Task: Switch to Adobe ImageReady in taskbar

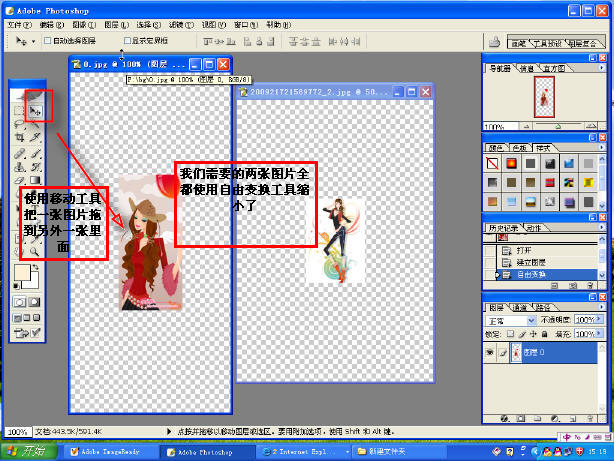Action: [x=109, y=452]
